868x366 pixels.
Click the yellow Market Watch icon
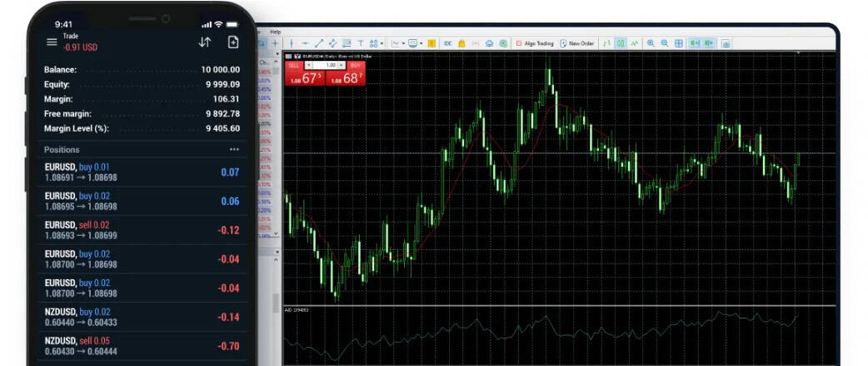(x=432, y=43)
